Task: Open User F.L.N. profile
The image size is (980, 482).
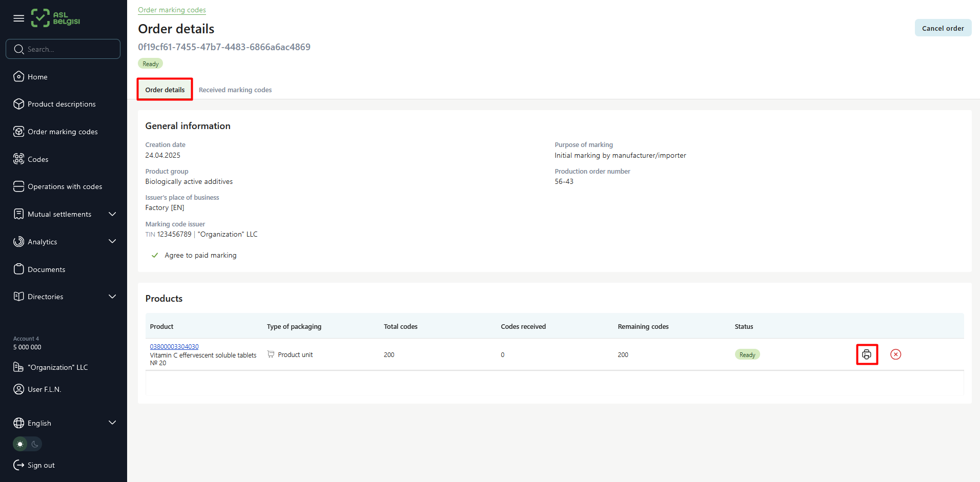Action: pyautogui.click(x=44, y=389)
